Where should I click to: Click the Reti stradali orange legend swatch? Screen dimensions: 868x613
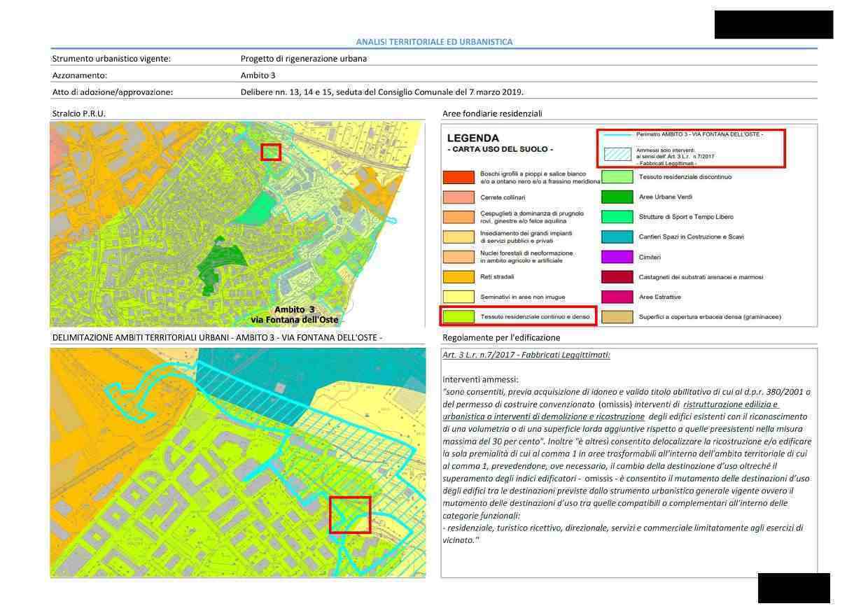458,277
